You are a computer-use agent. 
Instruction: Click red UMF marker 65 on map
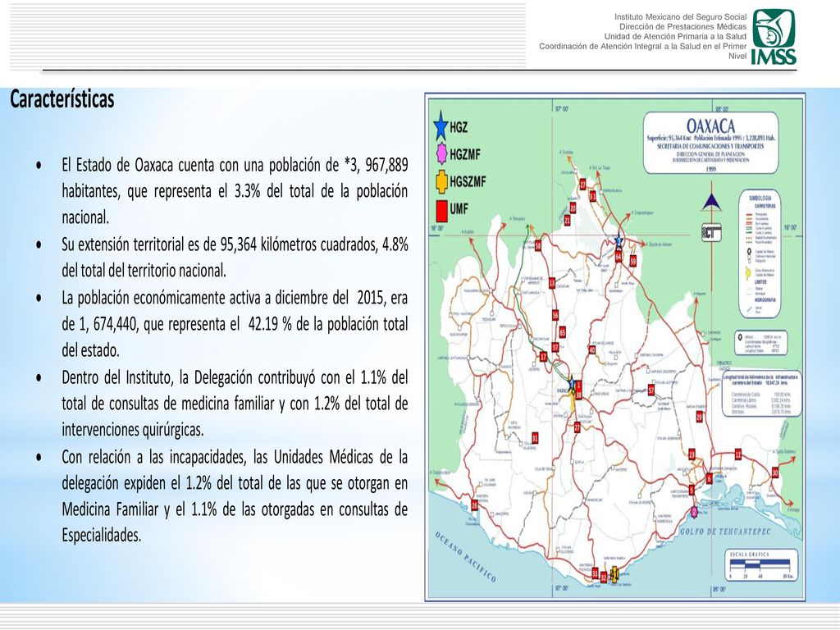pyautogui.click(x=562, y=332)
